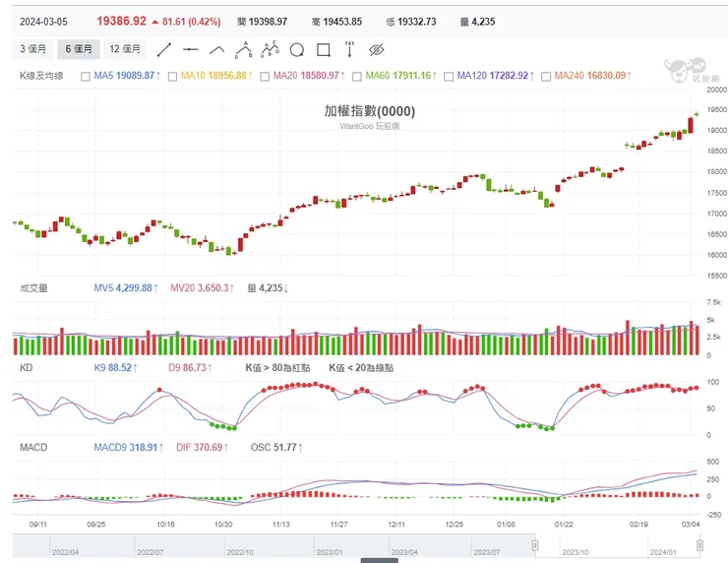Screen dimensions: 728x563
Task: Select the angle line drawing tool
Action: click(x=216, y=49)
